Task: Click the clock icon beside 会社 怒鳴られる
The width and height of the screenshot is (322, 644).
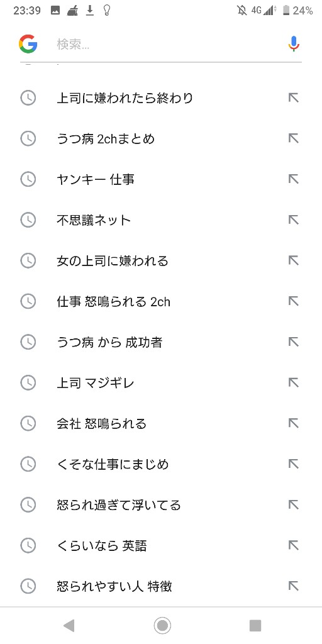Action: 28,423
